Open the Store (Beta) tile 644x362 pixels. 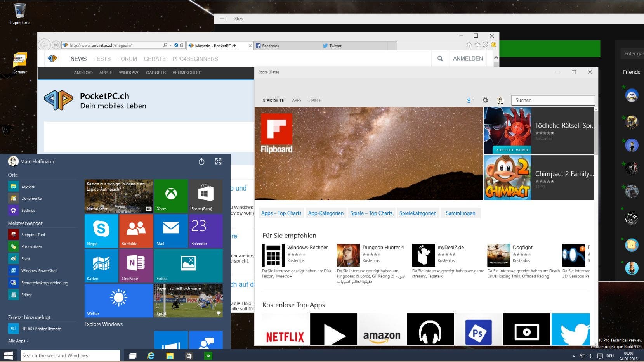pos(206,196)
